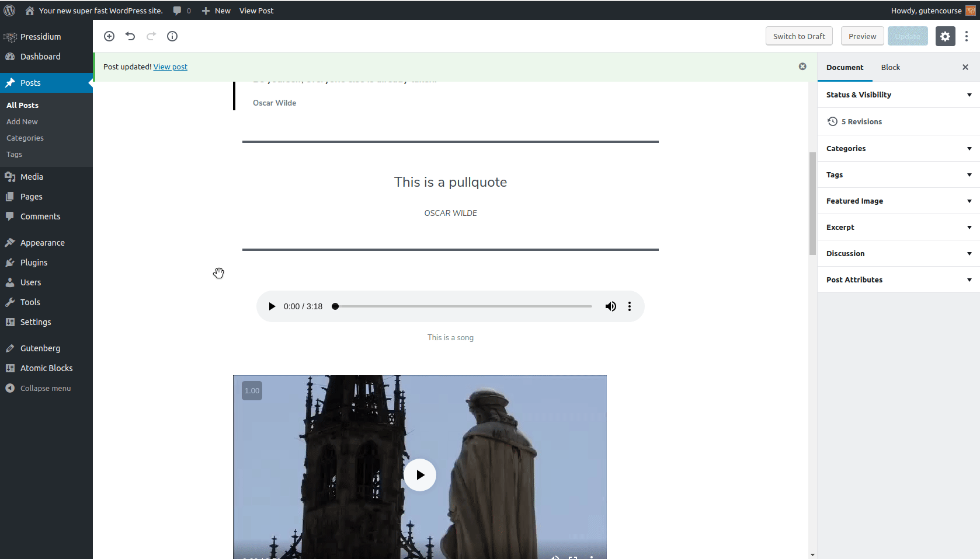Redo the last change
The height and width of the screenshot is (559, 980).
pos(151,36)
